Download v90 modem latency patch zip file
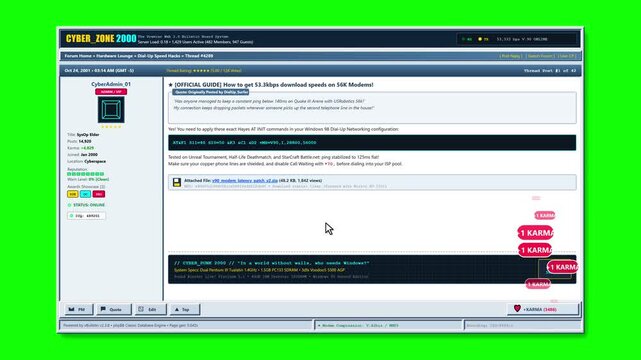 [x=245, y=180]
